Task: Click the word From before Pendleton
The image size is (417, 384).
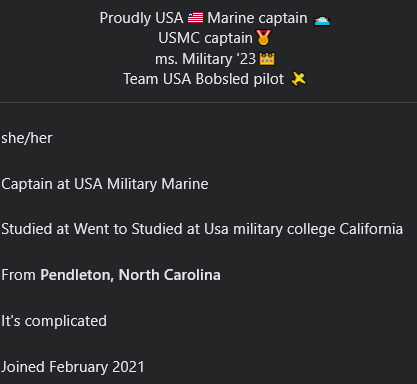Action: click(x=18, y=275)
